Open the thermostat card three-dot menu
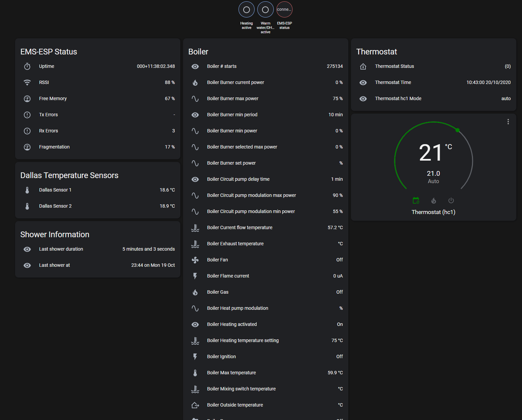This screenshot has width=522, height=420. [508, 122]
